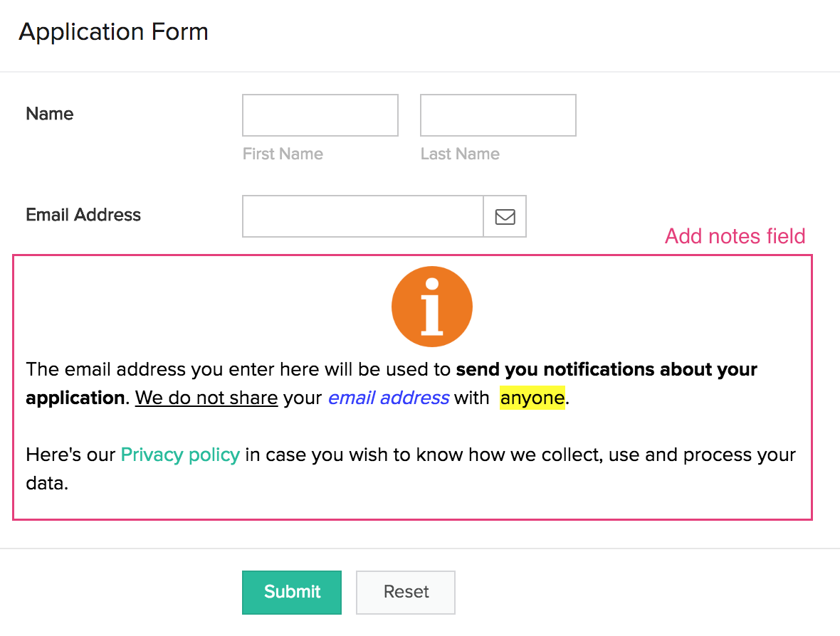Click the "Here's our" text before the link
This screenshot has height=636, width=840.
pyautogui.click(x=70, y=455)
